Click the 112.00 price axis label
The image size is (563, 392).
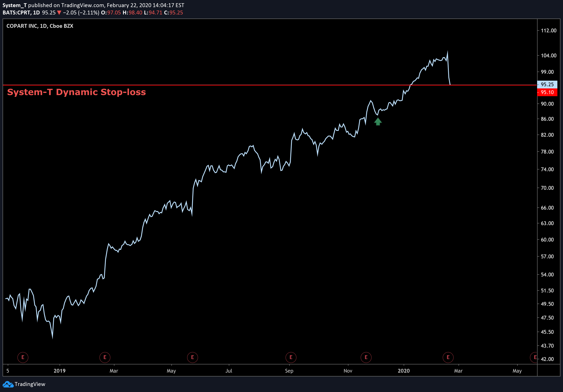(x=549, y=31)
